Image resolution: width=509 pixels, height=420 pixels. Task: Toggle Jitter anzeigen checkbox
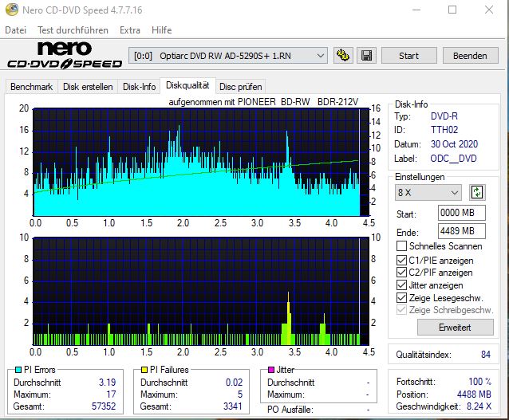(401, 285)
